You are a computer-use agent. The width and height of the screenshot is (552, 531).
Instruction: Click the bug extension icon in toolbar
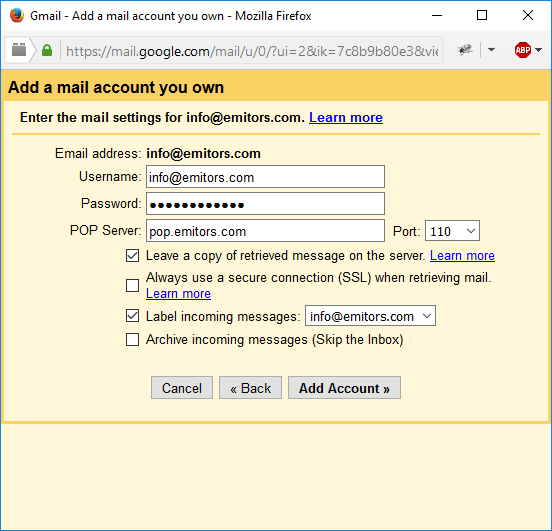click(465, 50)
